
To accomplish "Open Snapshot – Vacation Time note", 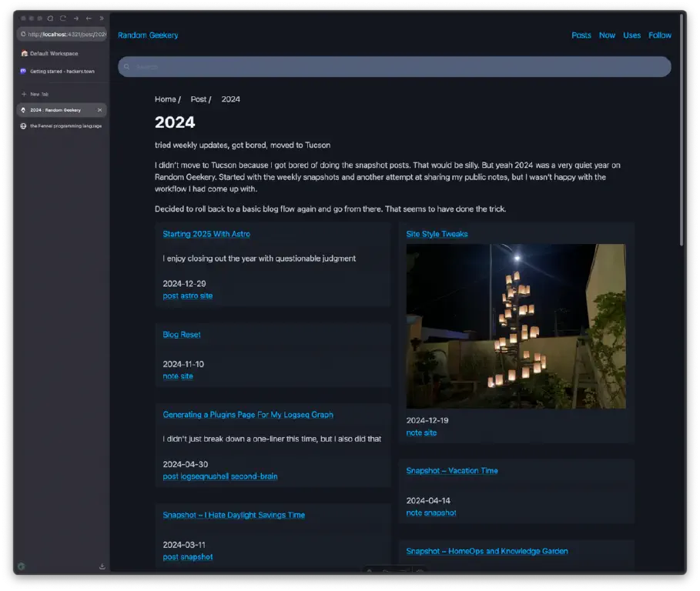I will click(452, 471).
